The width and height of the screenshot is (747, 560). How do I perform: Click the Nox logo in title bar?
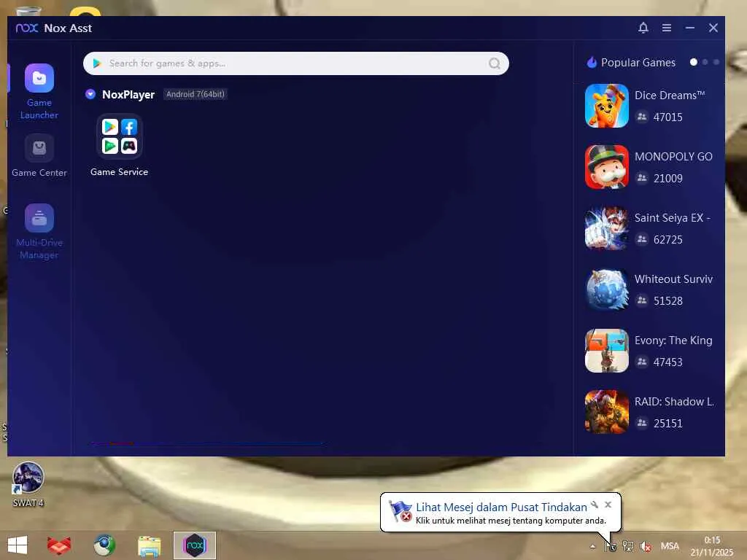[x=27, y=28]
